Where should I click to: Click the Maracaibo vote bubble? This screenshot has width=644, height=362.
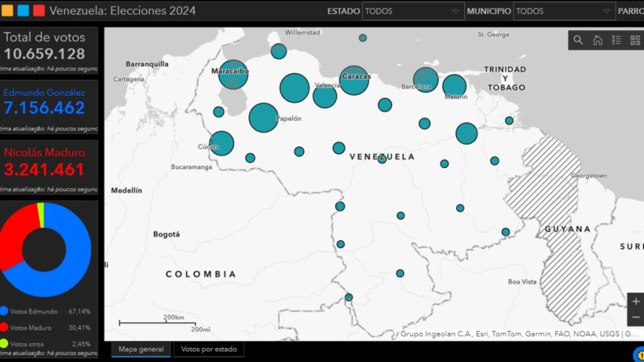[233, 75]
